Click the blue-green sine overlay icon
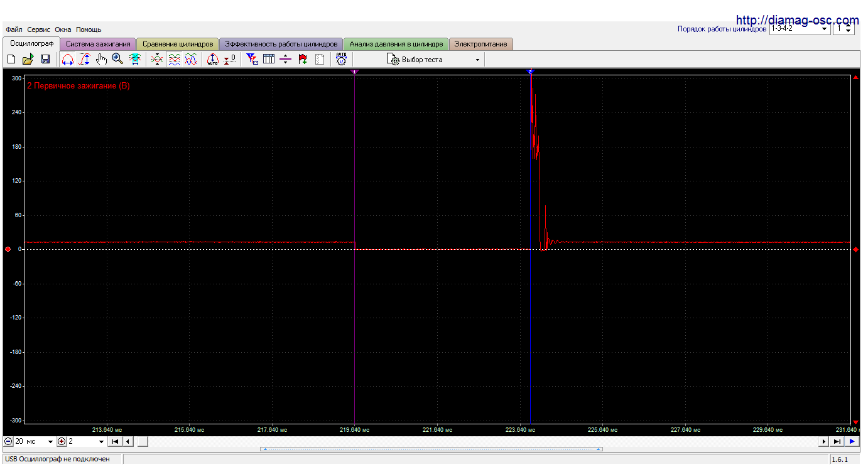 (191, 59)
